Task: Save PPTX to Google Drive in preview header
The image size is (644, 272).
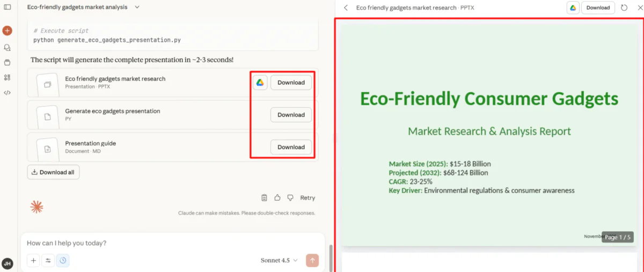Action: tap(573, 8)
